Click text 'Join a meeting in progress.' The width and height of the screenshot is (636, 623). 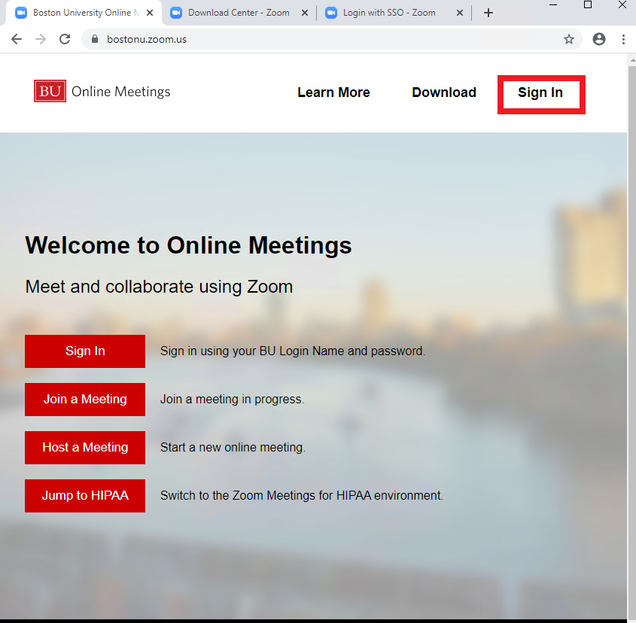pyautogui.click(x=232, y=400)
